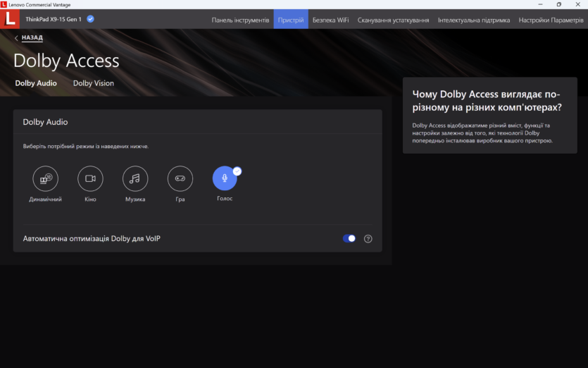This screenshot has height=368, width=588.
Task: Select the Голос microphone mode icon
Action: (x=225, y=178)
